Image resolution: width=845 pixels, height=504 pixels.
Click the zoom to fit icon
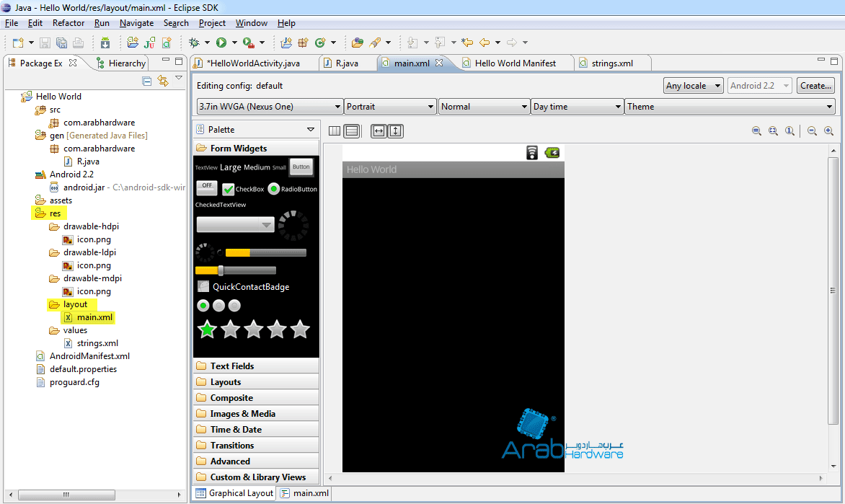(774, 131)
